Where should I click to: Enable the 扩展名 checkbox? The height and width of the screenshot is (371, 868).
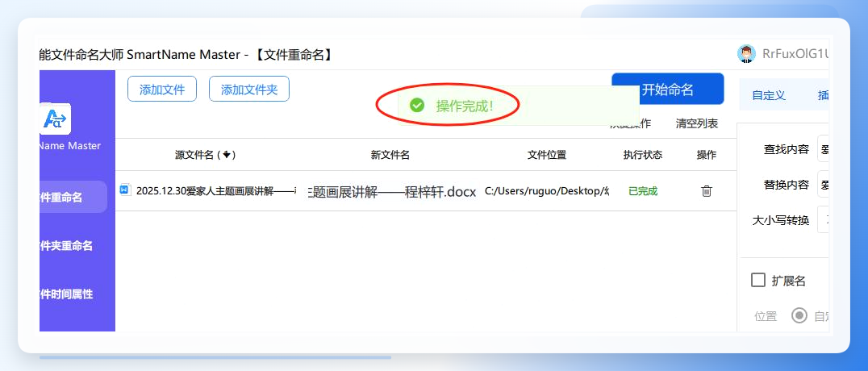point(757,280)
